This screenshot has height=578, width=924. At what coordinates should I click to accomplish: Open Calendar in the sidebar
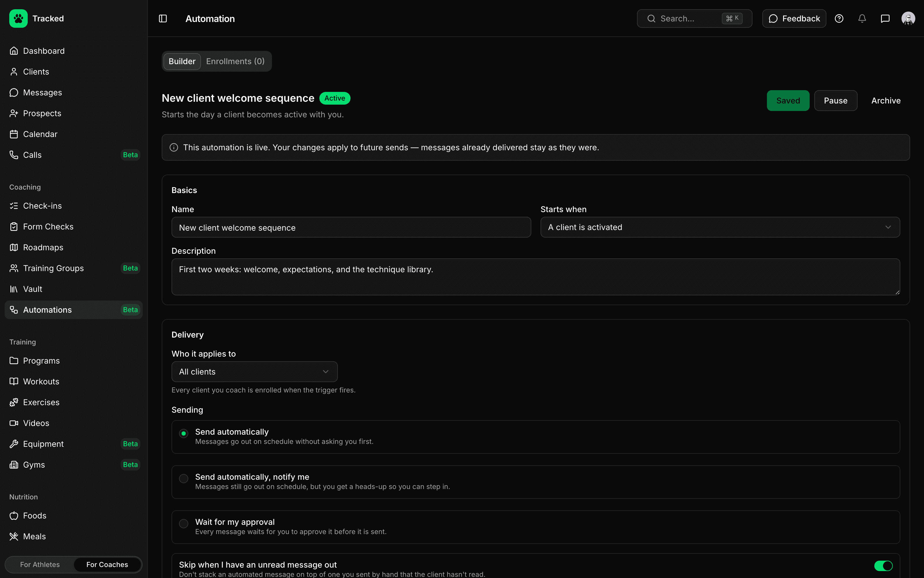pos(73,134)
